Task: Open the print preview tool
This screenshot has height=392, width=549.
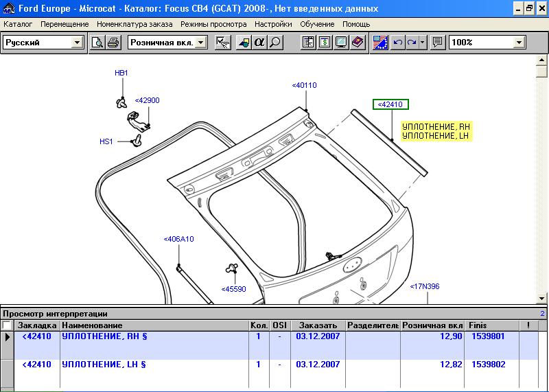Action: click(x=97, y=43)
